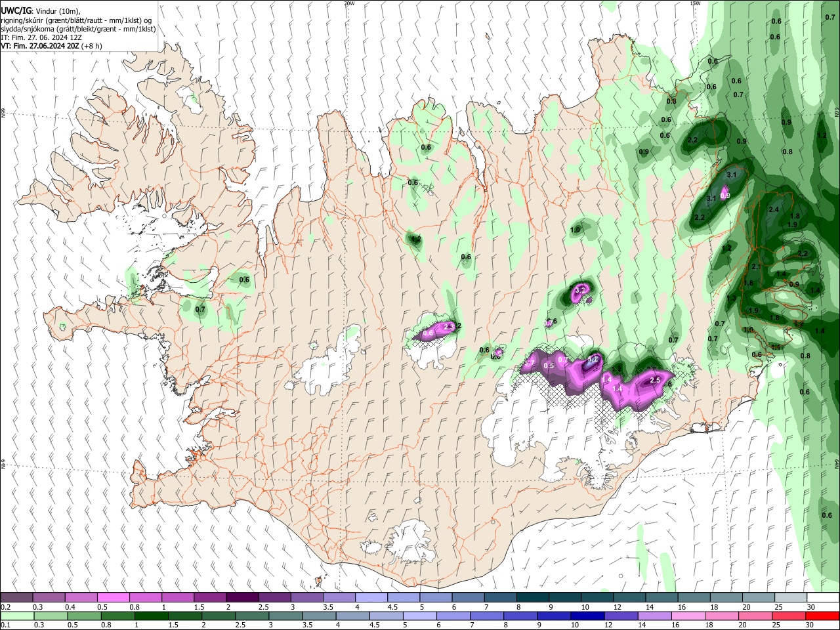Click the 'VT: Fim. 27.06.2024 20Z (+8 h)' line
840x630 pixels.
pyautogui.click(x=51, y=46)
